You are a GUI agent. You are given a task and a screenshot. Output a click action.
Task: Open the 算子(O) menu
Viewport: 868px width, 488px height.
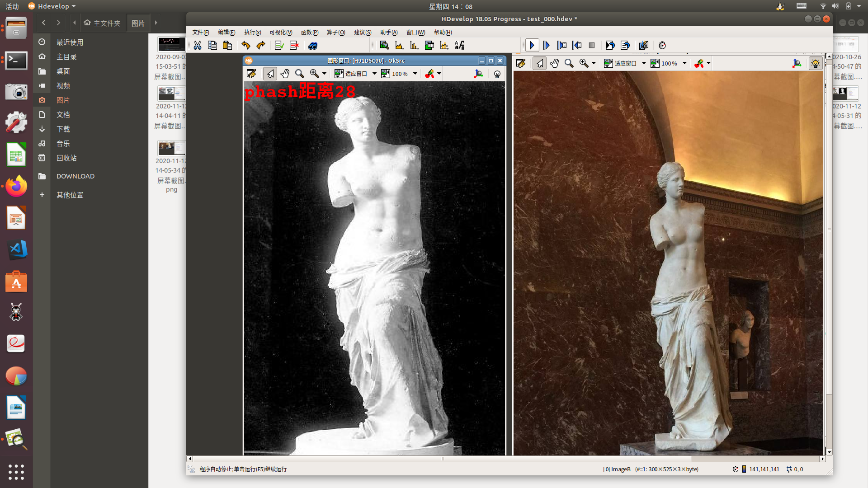point(336,32)
